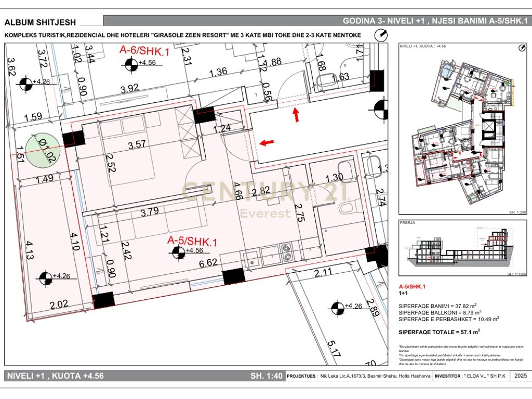Viewport: 532px width, 399px height.
Task: Click the red A-6/SHK.1 unit label
Action: (144, 50)
